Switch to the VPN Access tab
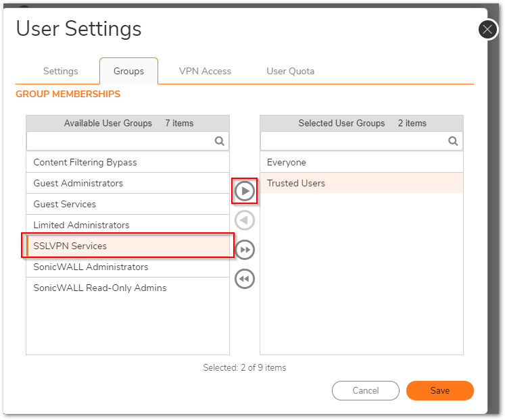The height and width of the screenshot is (420, 505). [x=205, y=71]
